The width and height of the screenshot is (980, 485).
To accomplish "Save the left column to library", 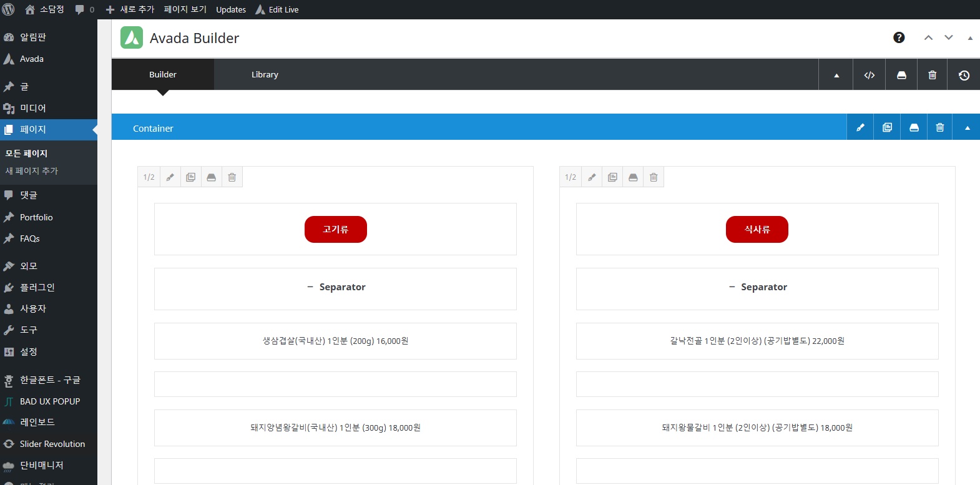I will click(212, 177).
